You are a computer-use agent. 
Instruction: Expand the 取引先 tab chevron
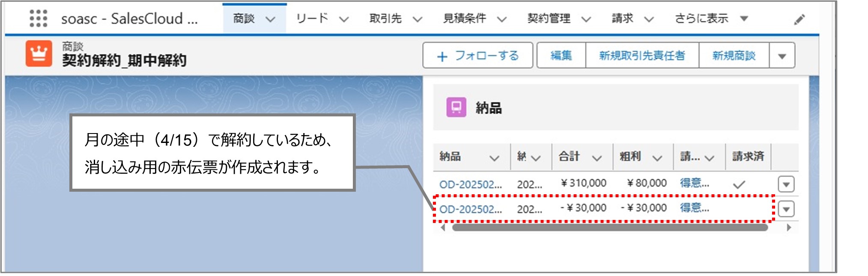point(418,19)
